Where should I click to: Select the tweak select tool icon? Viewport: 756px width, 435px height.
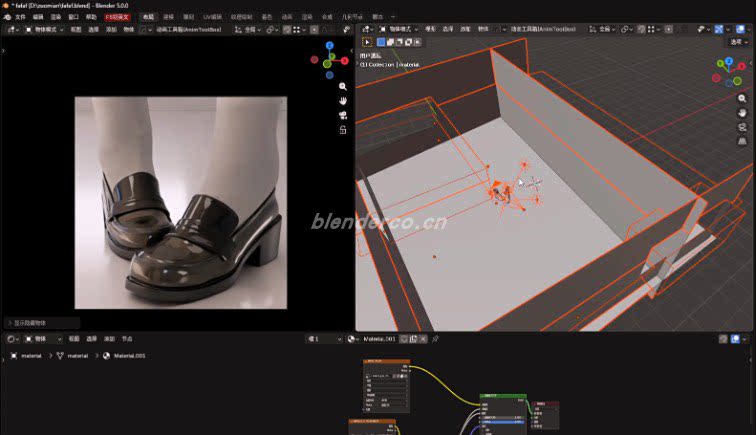pos(367,42)
